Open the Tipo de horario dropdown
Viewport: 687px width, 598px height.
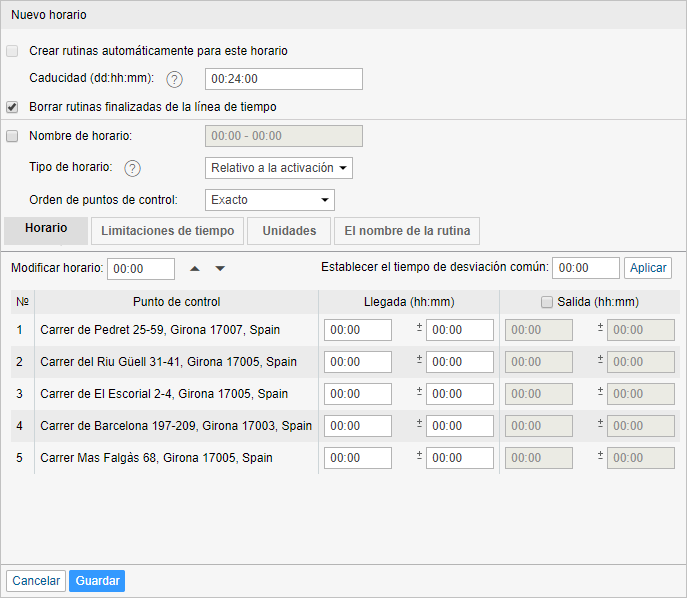pos(278,168)
